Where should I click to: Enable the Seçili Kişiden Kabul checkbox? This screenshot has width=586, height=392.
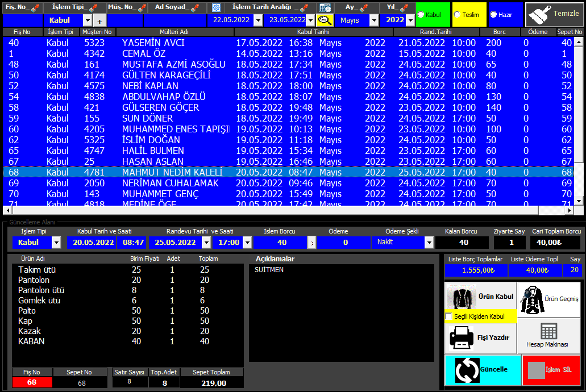click(449, 316)
